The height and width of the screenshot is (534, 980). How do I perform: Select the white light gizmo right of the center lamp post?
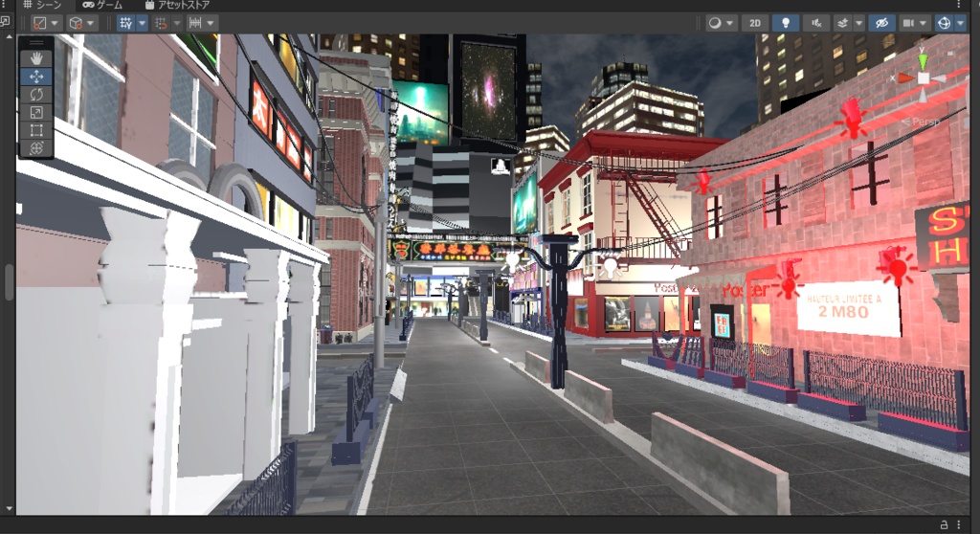pos(610,265)
